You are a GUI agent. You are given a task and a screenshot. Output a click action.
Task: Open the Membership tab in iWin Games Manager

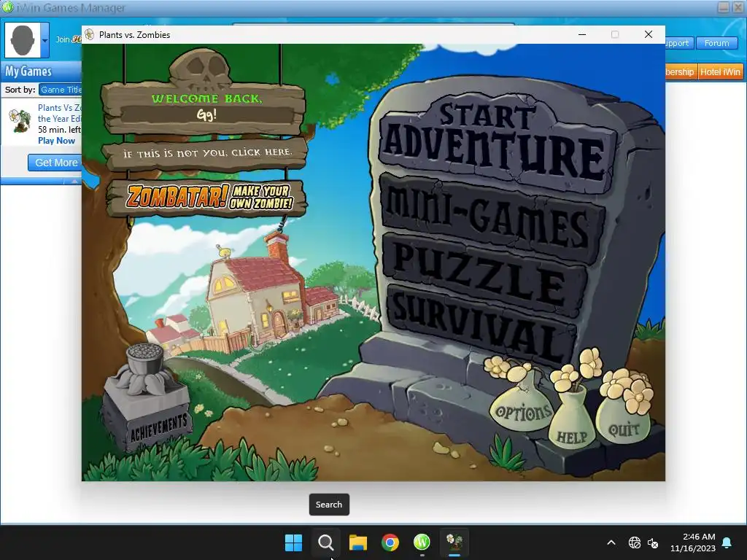(x=681, y=72)
